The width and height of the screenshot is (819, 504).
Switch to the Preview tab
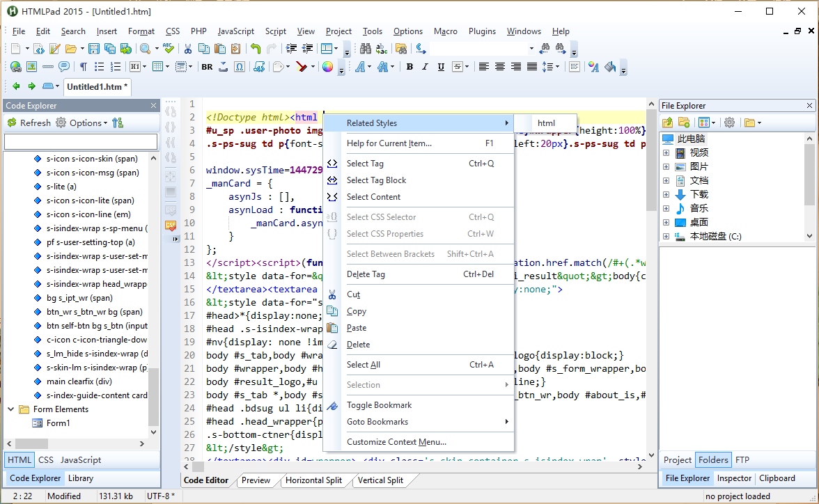[x=256, y=480]
